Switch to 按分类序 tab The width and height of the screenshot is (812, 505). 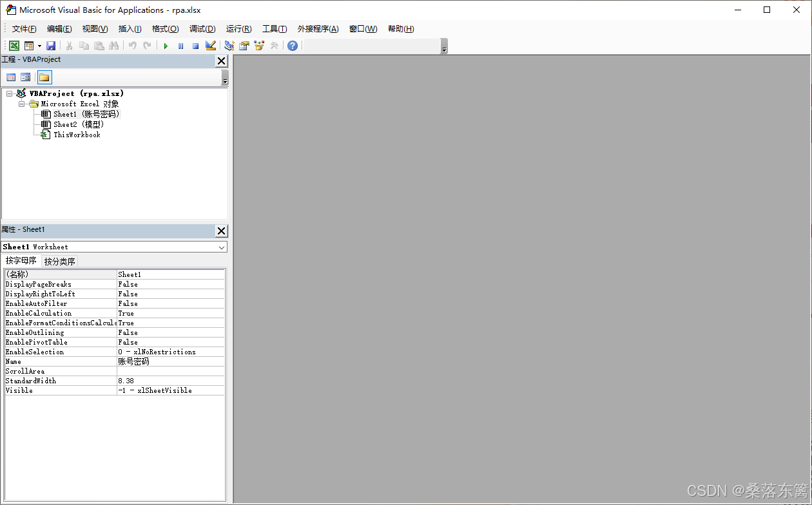click(60, 262)
